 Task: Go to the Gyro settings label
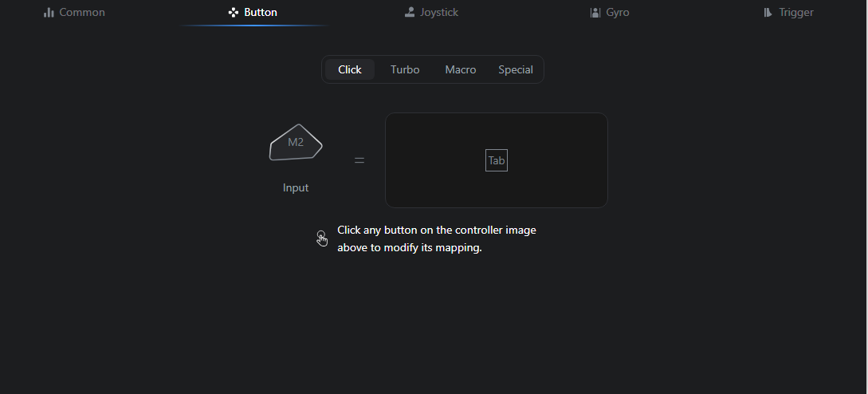[618, 12]
